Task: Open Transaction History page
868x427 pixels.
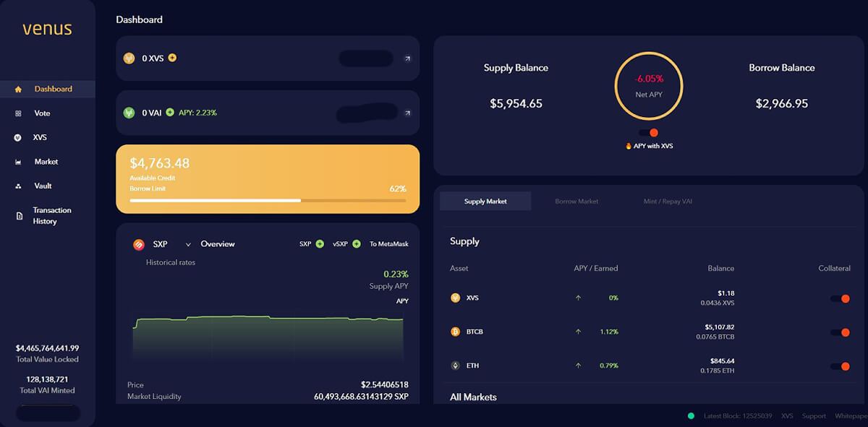Action: 52,215
